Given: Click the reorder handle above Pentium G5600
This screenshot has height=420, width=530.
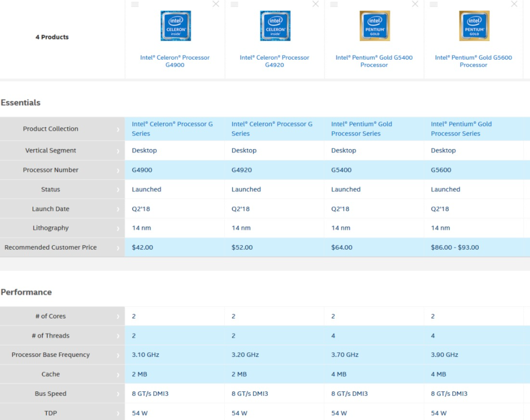Looking at the screenshot, I should tap(433, 4).
